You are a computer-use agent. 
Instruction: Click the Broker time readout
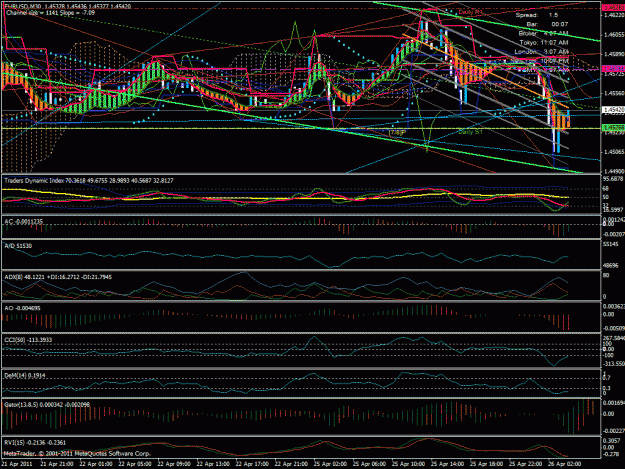[543, 33]
